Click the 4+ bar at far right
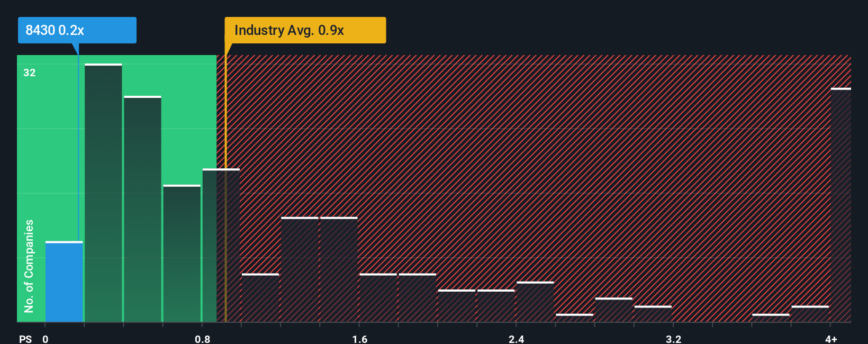The image size is (868, 344). (841, 205)
